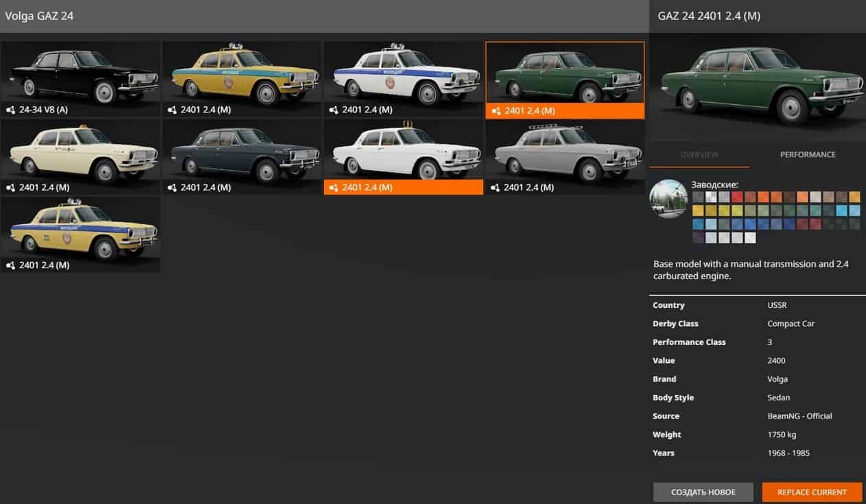Choose the yellow police car with blue stripe
The width and height of the screenshot is (866, 504).
point(80,228)
